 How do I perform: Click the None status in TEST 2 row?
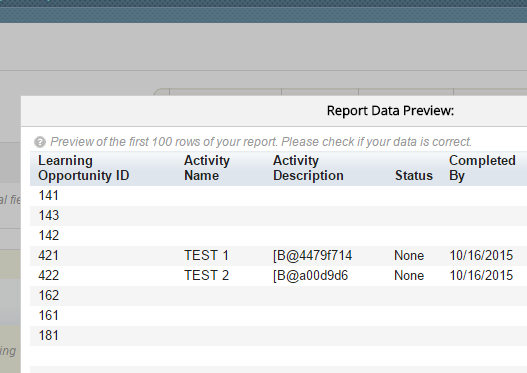point(409,276)
